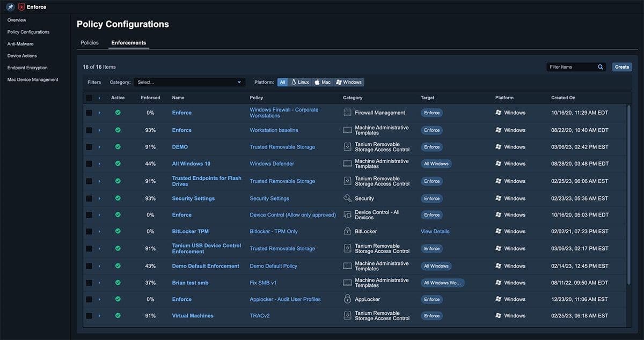Click the pin icon in top bar
This screenshot has height=340, width=644.
coord(10,7)
